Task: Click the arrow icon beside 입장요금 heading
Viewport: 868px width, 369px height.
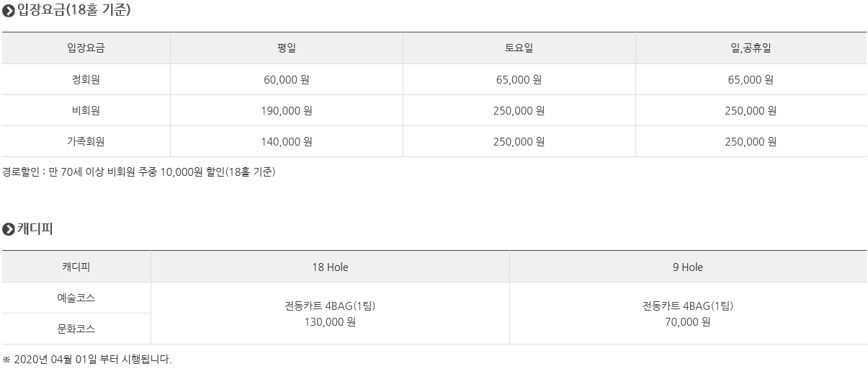Action: 9,12
